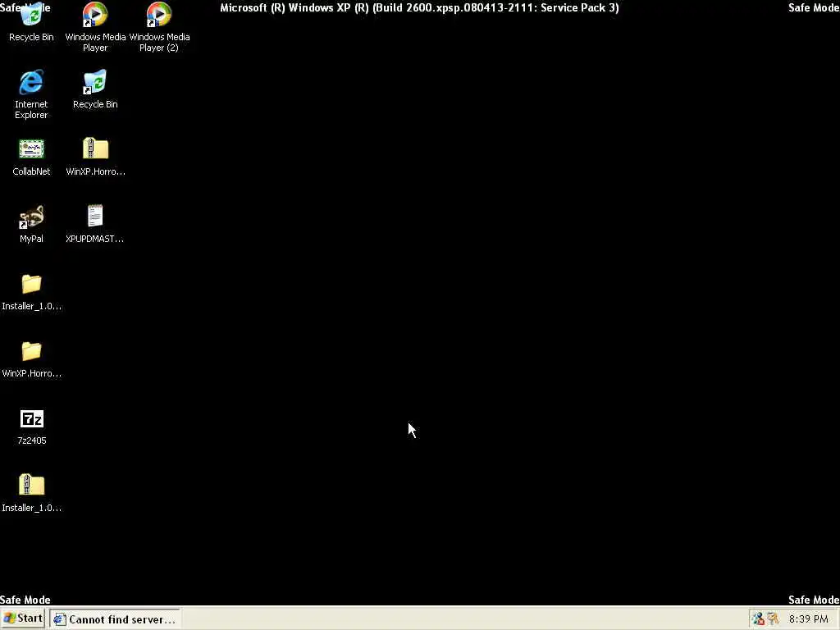This screenshot has width=840, height=630.
Task: Select the Windows Media Player (2) shortcut
Action: (159, 27)
